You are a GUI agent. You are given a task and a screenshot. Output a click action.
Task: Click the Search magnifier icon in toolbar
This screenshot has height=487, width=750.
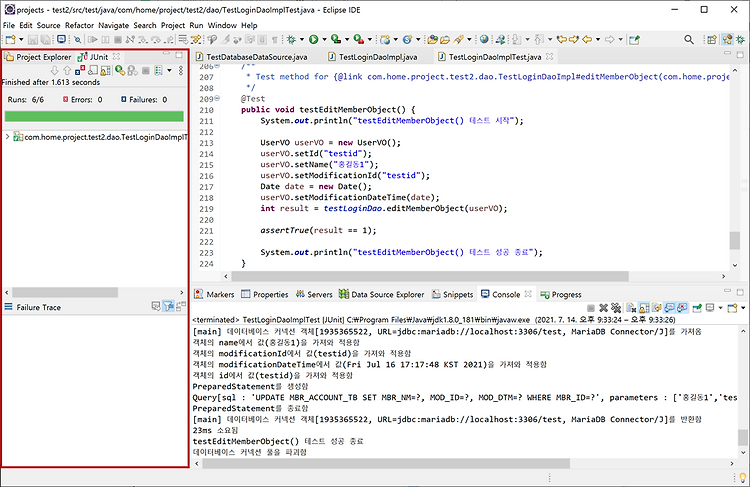[x=689, y=40]
